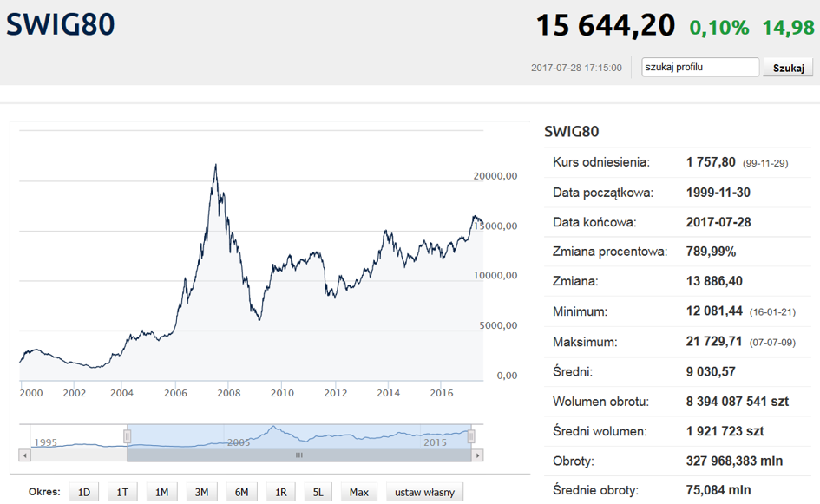This screenshot has width=820, height=504.
Task: Click the Szukaj search button
Action: coord(788,68)
